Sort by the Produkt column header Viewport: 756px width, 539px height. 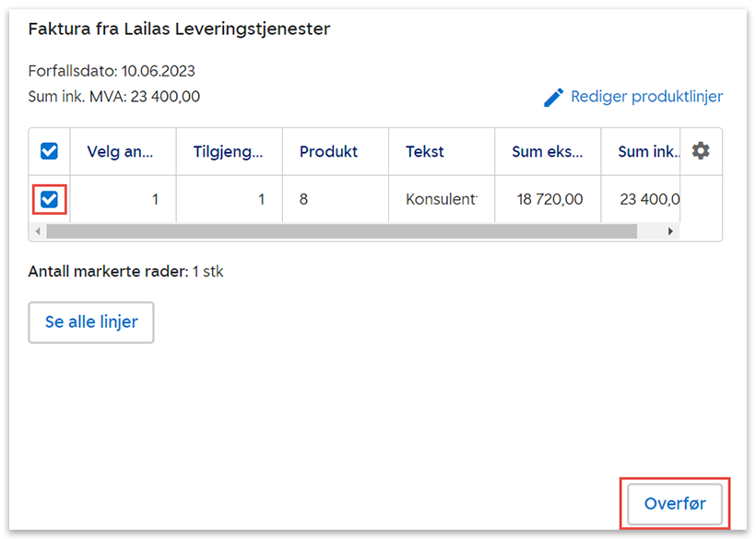(x=329, y=152)
